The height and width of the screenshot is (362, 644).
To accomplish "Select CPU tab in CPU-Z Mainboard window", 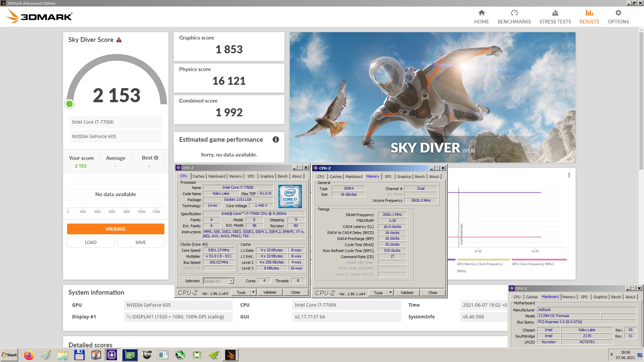I will (x=517, y=297).
